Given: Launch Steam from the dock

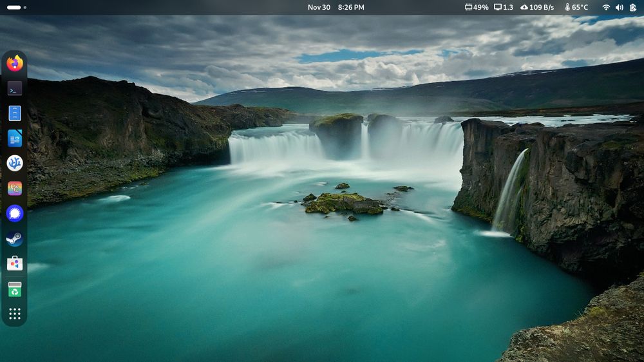Looking at the screenshot, I should [15, 239].
